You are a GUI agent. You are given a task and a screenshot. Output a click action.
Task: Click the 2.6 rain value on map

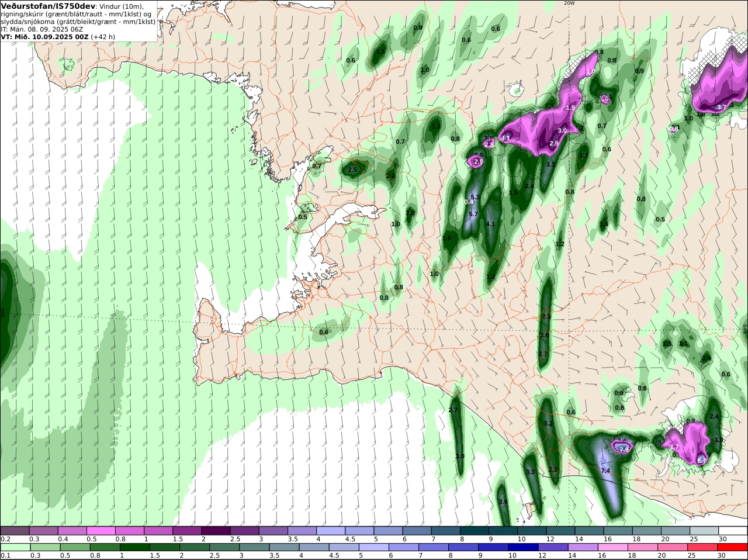[544, 336]
